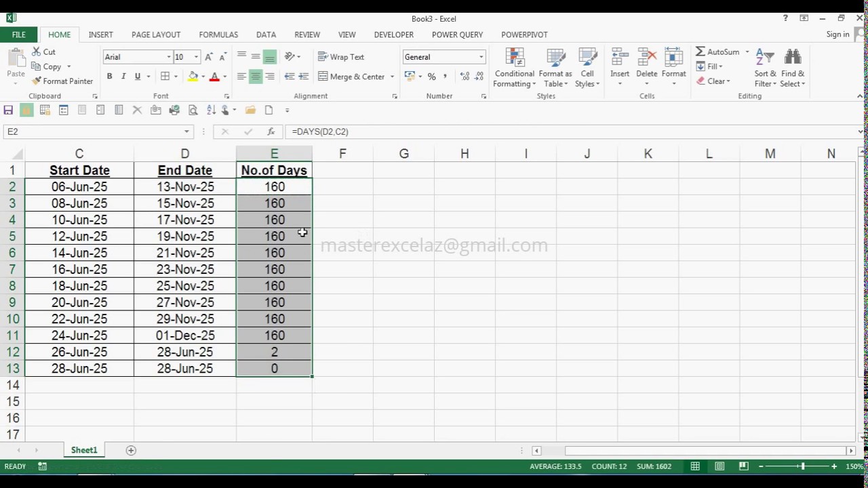Open the Find & Select menu
This screenshot has width=868, height=488.
coord(793,68)
